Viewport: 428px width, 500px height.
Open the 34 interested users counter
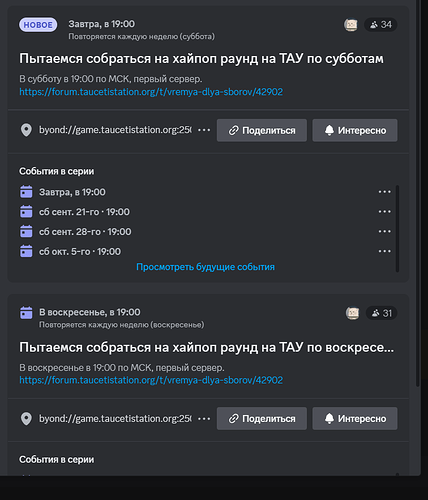pyautogui.click(x=381, y=25)
